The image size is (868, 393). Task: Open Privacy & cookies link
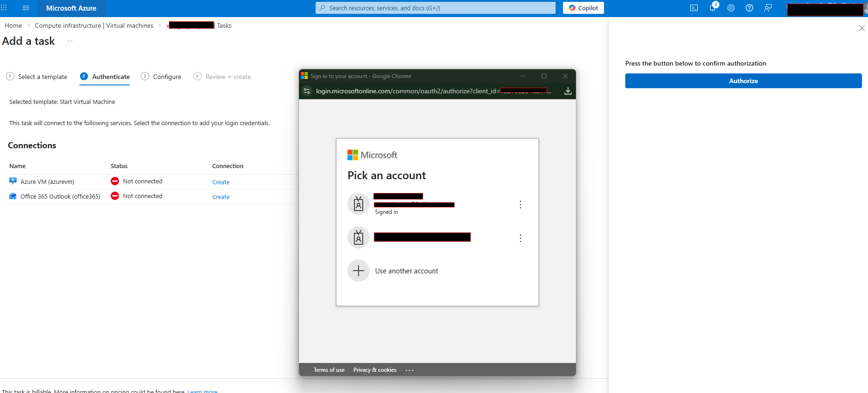tap(375, 370)
